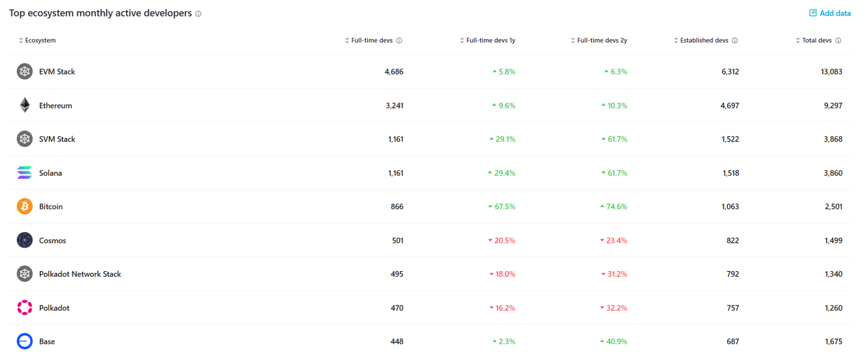Click the table title 'Top ecosystem monthly active developers'
Screen dimensions: 868x357
100,13
